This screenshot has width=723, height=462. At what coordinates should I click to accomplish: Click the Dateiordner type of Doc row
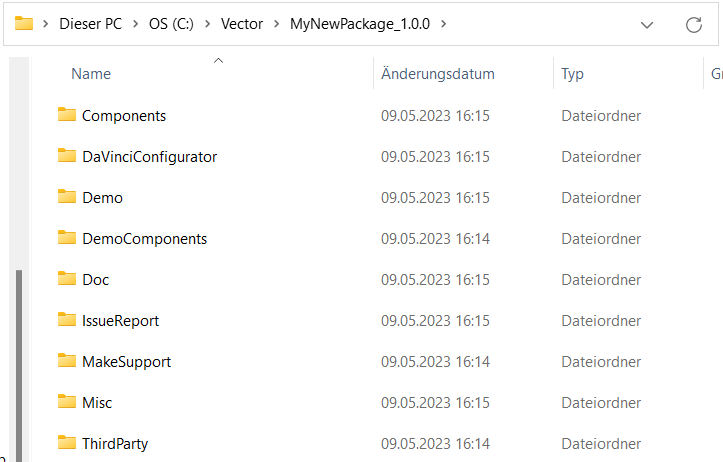(x=601, y=280)
